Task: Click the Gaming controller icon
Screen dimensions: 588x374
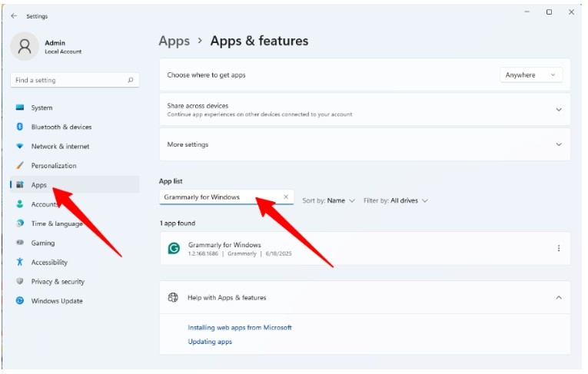Action: [20, 243]
